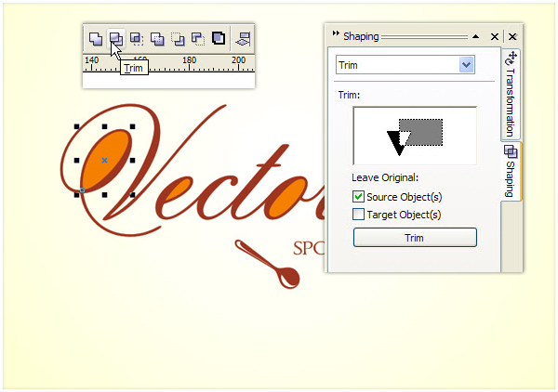Select the Shaping docker tab

coord(511,171)
